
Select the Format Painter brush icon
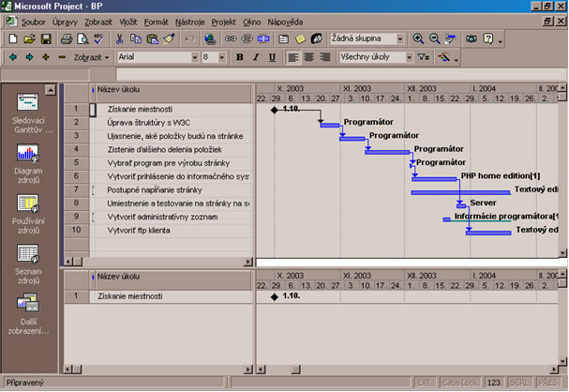pos(169,38)
